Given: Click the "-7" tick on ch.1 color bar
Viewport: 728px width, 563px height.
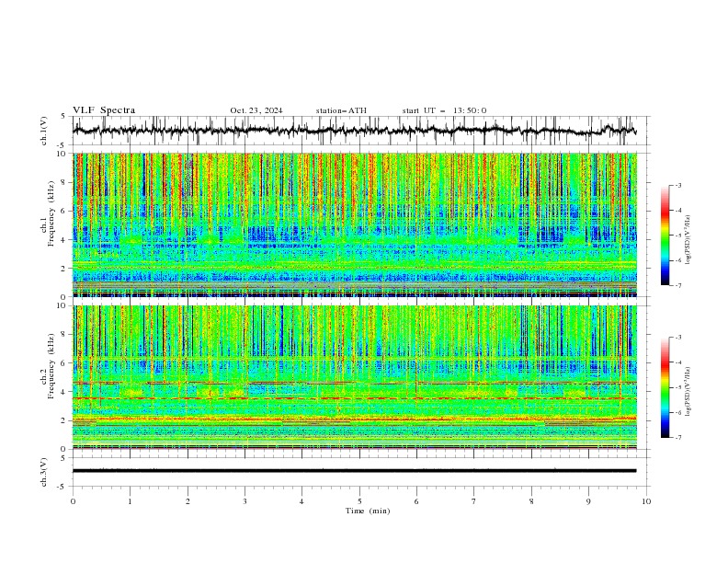Looking at the screenshot, I should (677, 285).
